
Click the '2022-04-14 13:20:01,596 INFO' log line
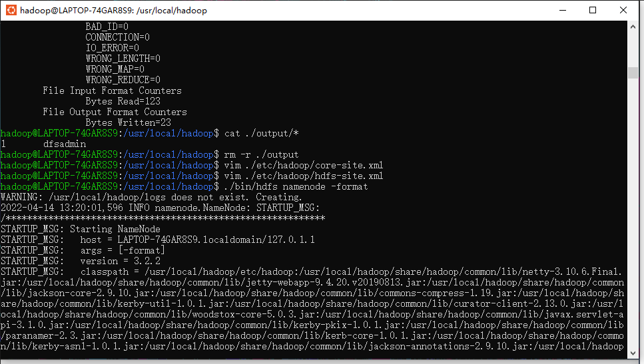click(x=161, y=208)
